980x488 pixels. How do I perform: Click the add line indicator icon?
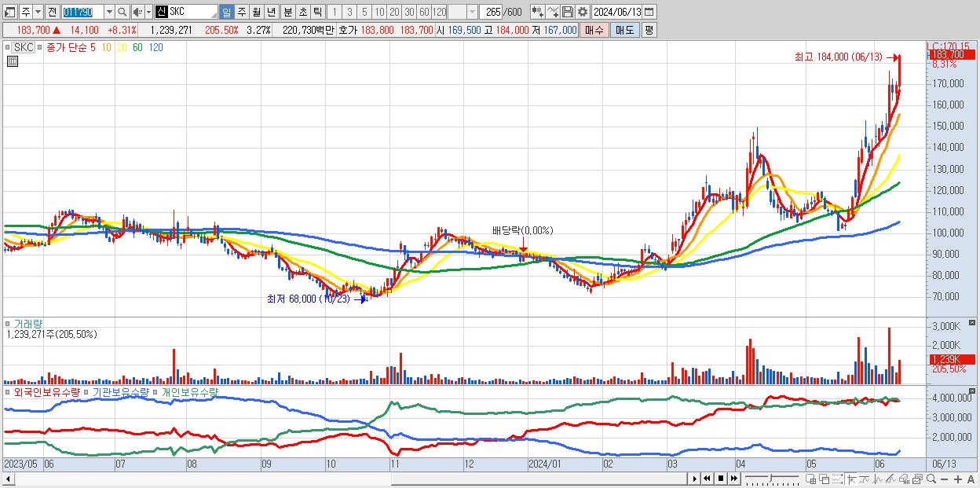pyautogui.click(x=552, y=12)
